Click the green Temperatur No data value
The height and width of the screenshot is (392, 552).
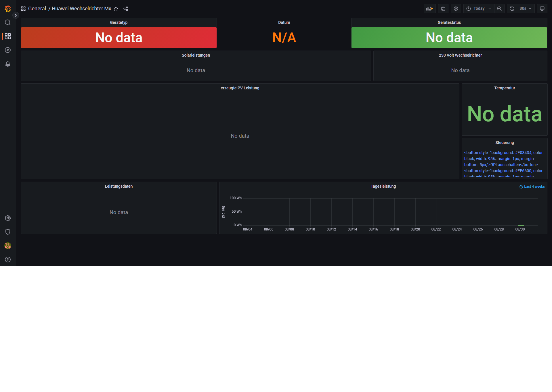(x=505, y=114)
